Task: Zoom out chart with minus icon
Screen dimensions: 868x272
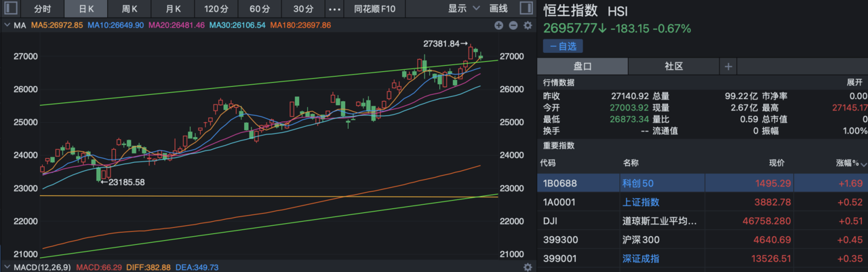Action: click(513, 26)
